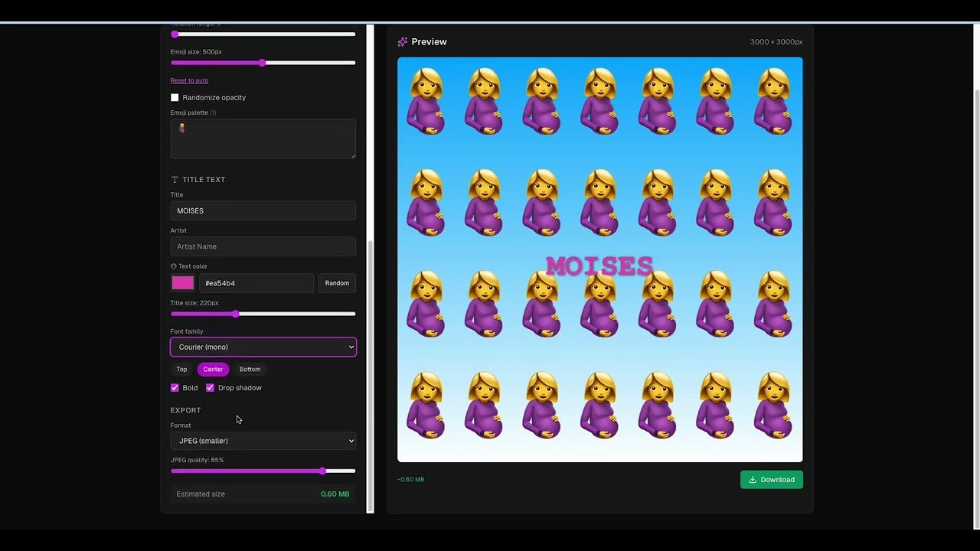Click the Reset to auto link

pyautogui.click(x=189, y=80)
